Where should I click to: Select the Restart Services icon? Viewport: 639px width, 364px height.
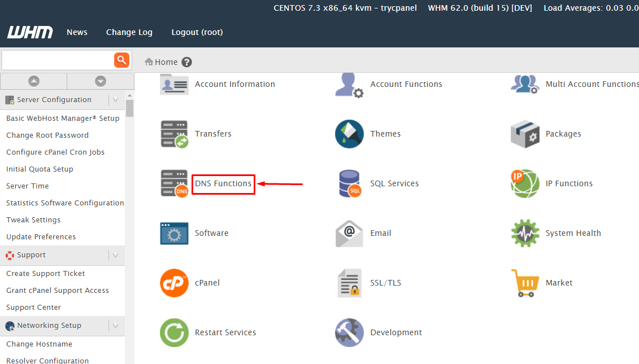coord(173,332)
